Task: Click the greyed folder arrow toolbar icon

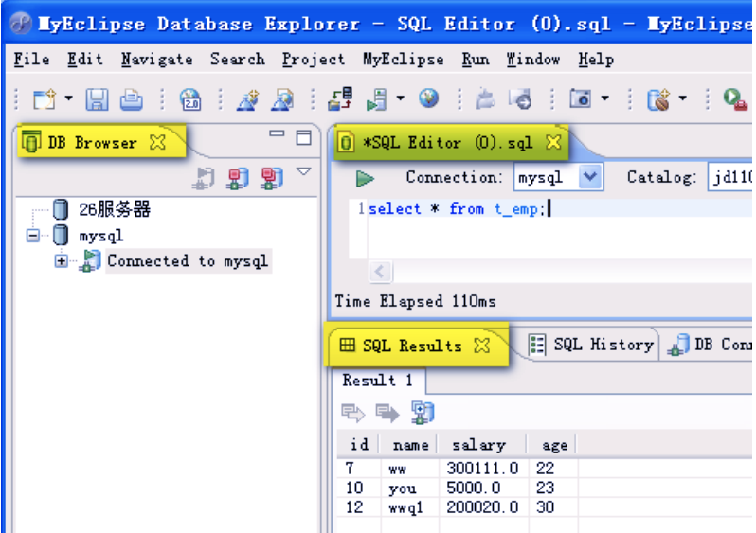Action: pos(485,99)
